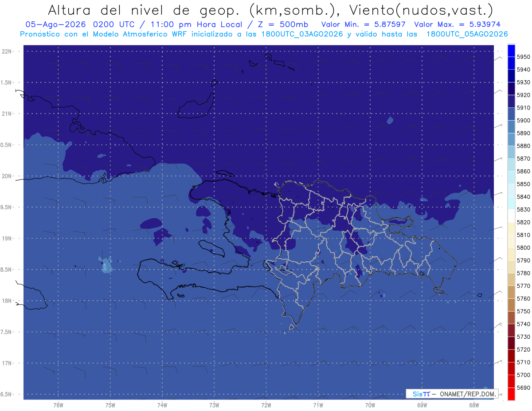532x411 pixels.
Task: Click the legend swatch between 5880 and 5870
Action: click(x=511, y=152)
